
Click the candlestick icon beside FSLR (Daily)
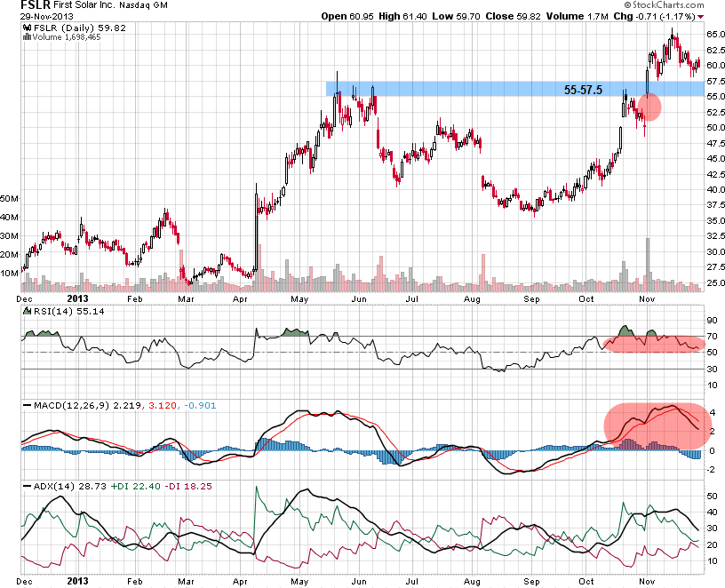28,28
